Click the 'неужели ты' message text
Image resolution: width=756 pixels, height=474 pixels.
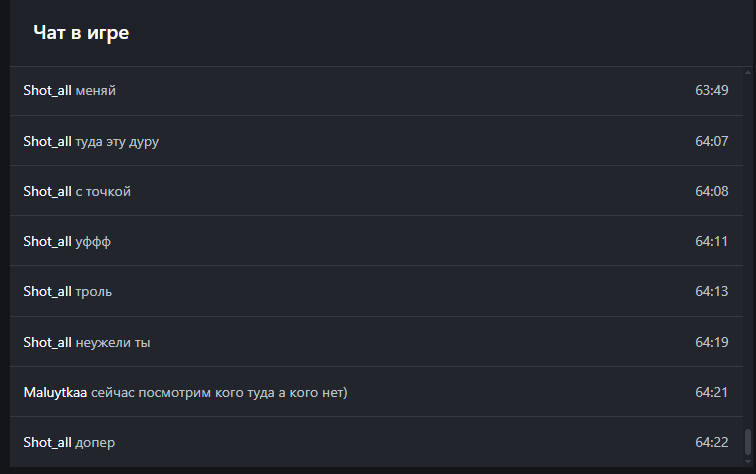[113, 343]
